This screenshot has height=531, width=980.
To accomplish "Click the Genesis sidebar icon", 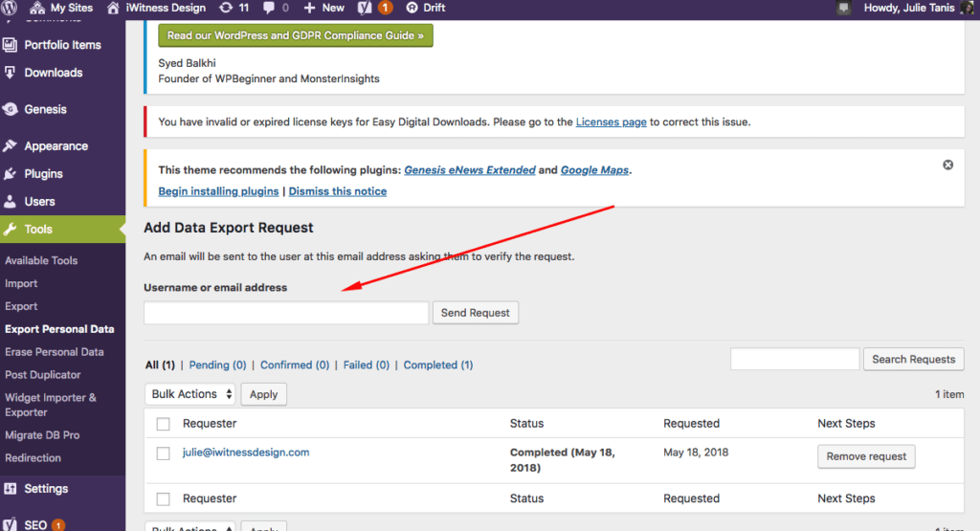I will (10, 109).
